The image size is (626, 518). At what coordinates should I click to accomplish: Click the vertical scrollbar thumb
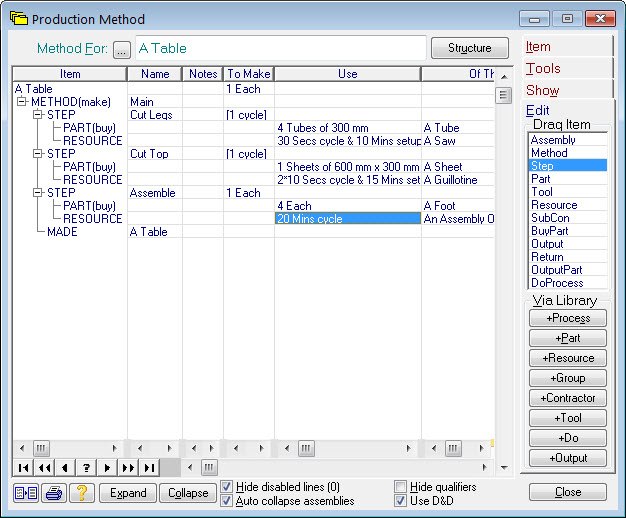(x=503, y=95)
